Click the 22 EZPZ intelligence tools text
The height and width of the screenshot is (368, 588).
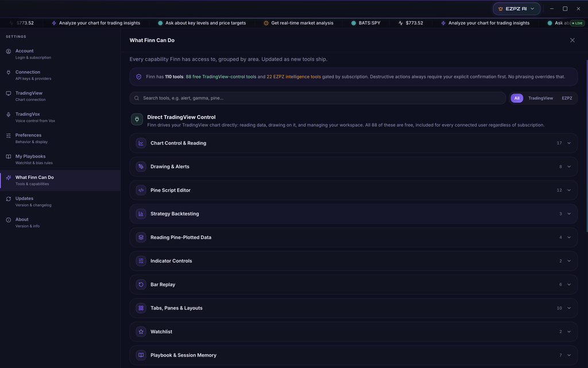(x=293, y=76)
